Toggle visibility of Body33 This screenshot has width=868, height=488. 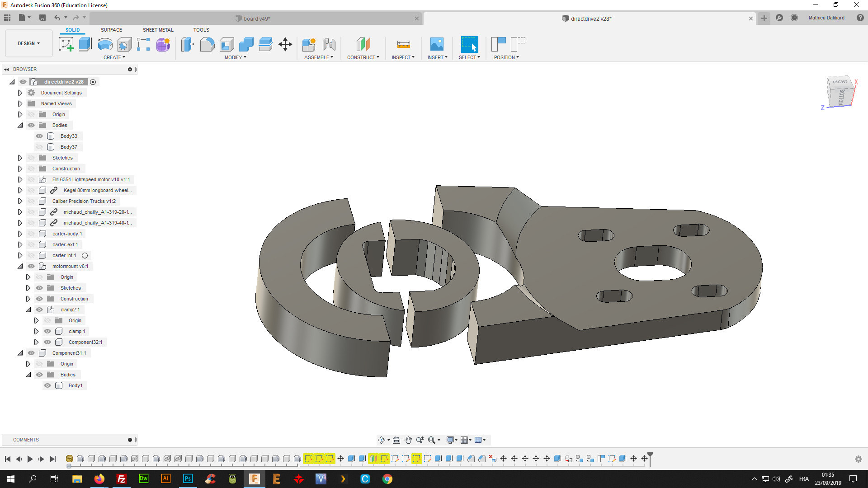click(x=39, y=135)
